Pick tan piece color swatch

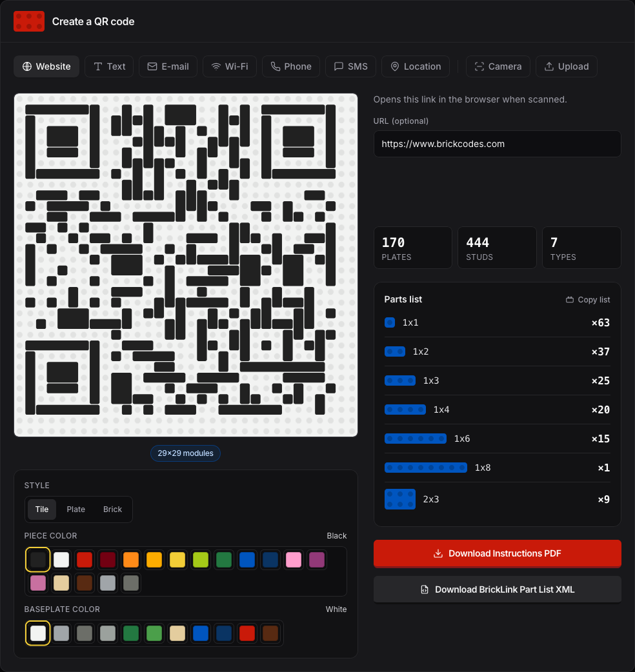pos(61,583)
